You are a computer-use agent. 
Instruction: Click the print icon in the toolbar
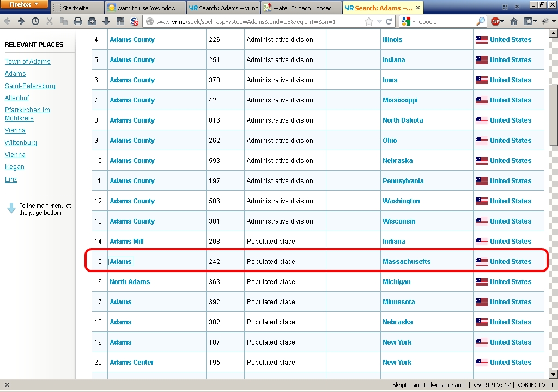click(x=78, y=21)
